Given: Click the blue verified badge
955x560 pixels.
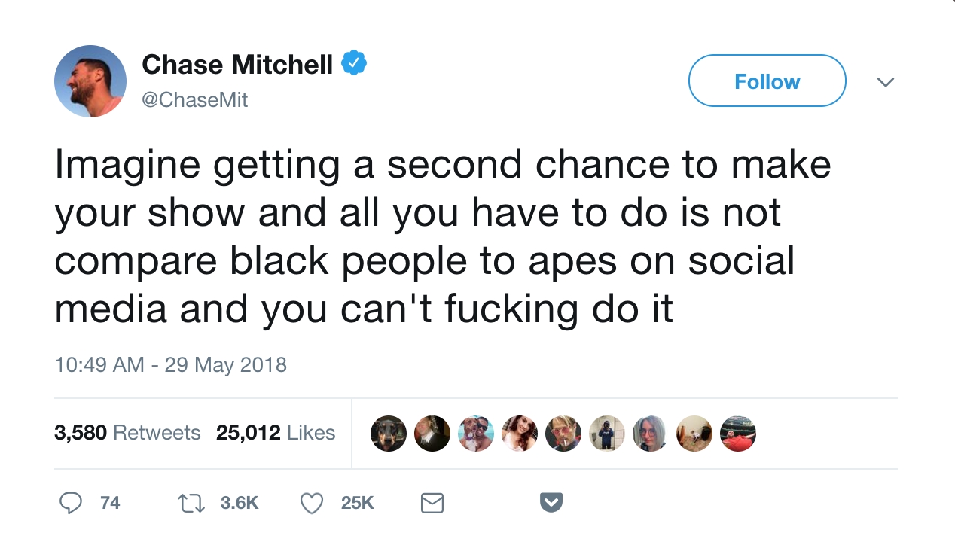Looking at the screenshot, I should [354, 64].
